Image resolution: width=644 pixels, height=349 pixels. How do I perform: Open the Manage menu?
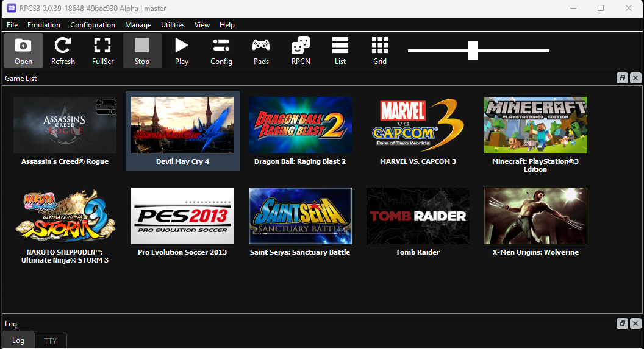point(138,24)
